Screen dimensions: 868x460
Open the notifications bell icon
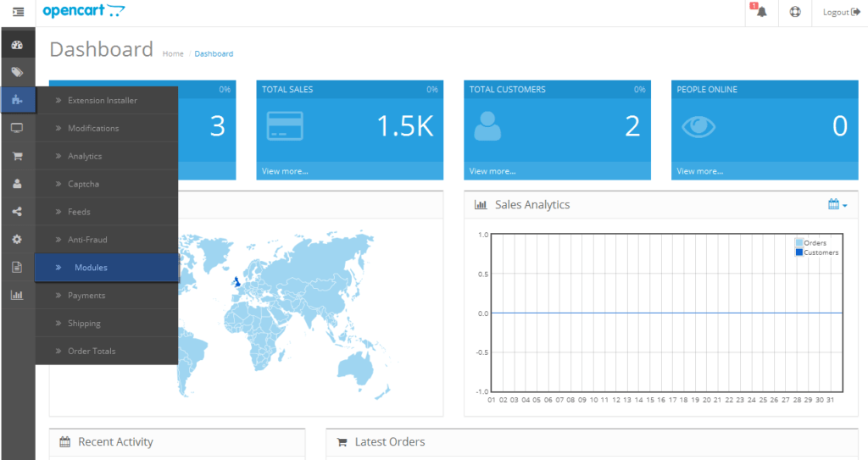coord(762,12)
